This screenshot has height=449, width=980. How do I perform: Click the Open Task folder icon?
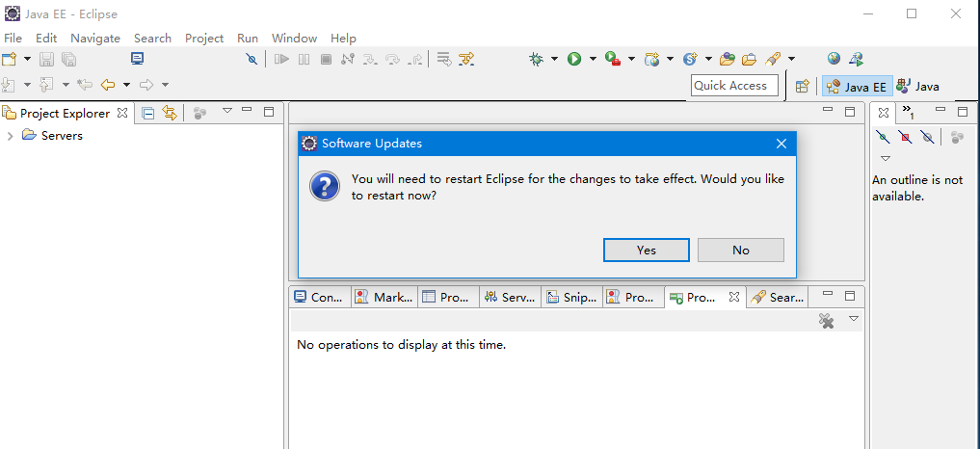749,60
